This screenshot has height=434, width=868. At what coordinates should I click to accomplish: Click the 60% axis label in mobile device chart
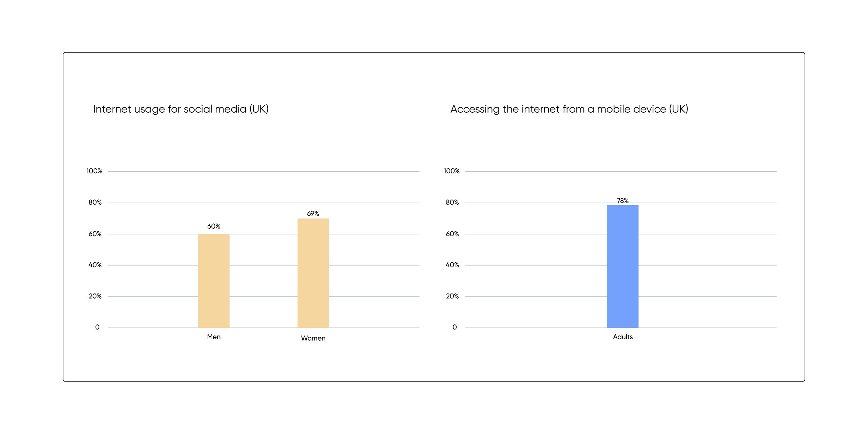click(452, 234)
